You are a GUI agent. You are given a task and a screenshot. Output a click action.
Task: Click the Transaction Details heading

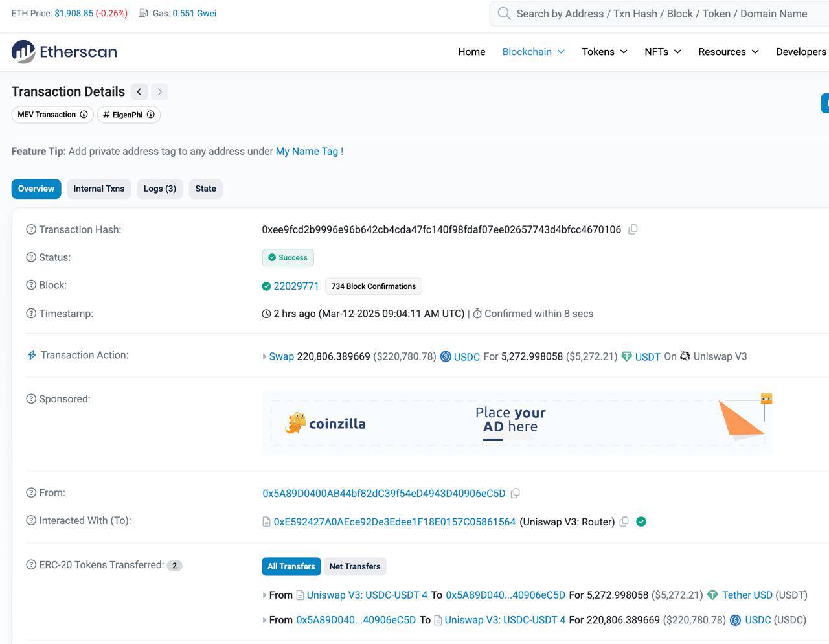point(68,91)
